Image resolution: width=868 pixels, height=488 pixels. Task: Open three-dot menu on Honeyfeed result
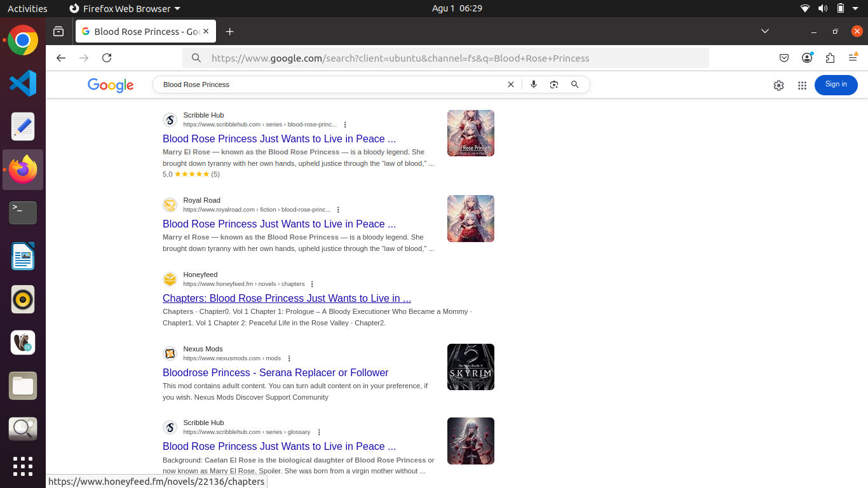click(311, 284)
